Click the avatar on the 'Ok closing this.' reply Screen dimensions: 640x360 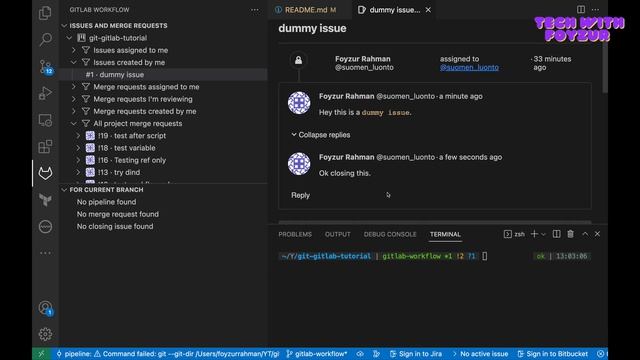299,164
